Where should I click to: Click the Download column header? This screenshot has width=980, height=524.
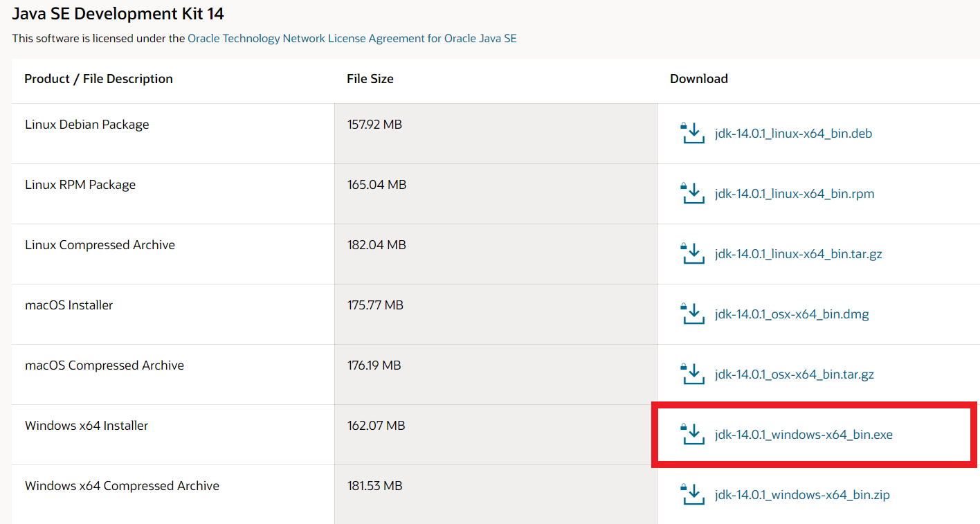[699, 79]
